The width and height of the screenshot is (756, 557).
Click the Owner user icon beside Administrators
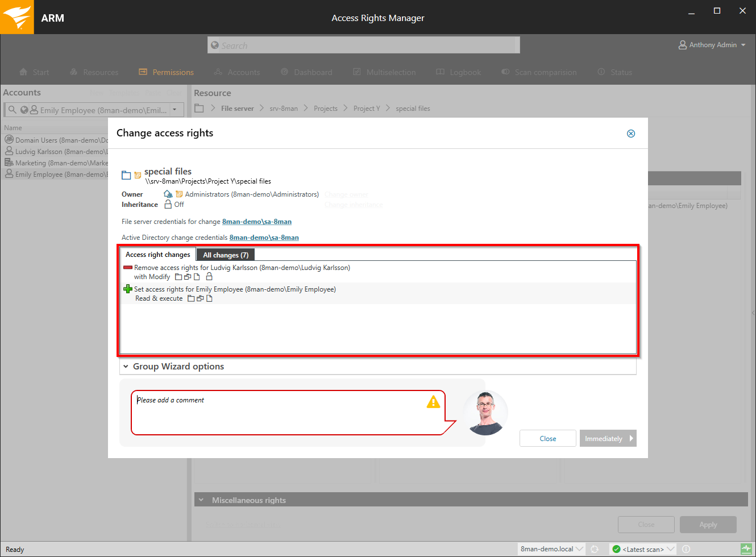[168, 194]
